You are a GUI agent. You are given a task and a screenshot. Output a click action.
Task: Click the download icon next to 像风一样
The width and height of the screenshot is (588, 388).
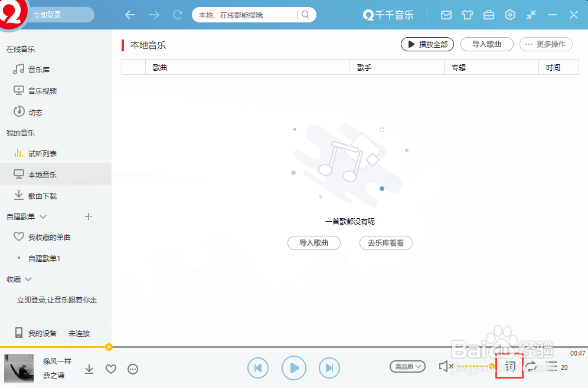point(89,369)
